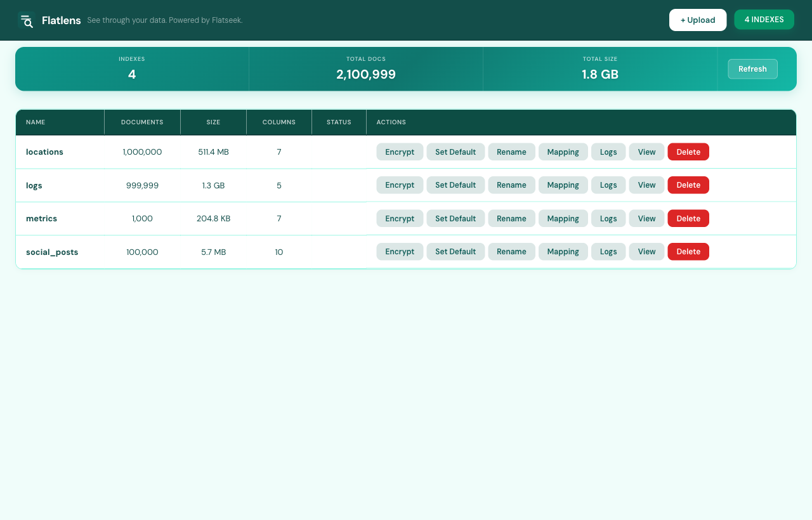Rename the locations index
This screenshot has width=812, height=520.
(511, 152)
